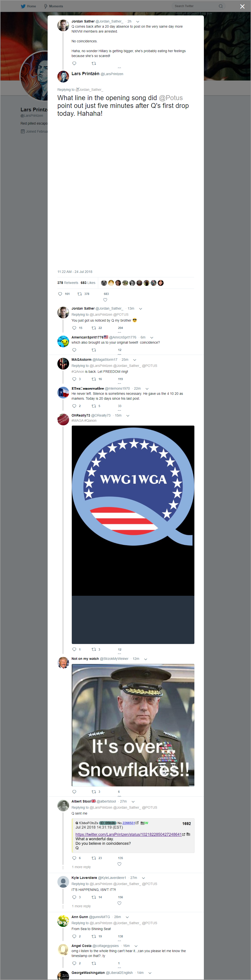
Task: Close the tweet overlay
Action: coord(242,6)
